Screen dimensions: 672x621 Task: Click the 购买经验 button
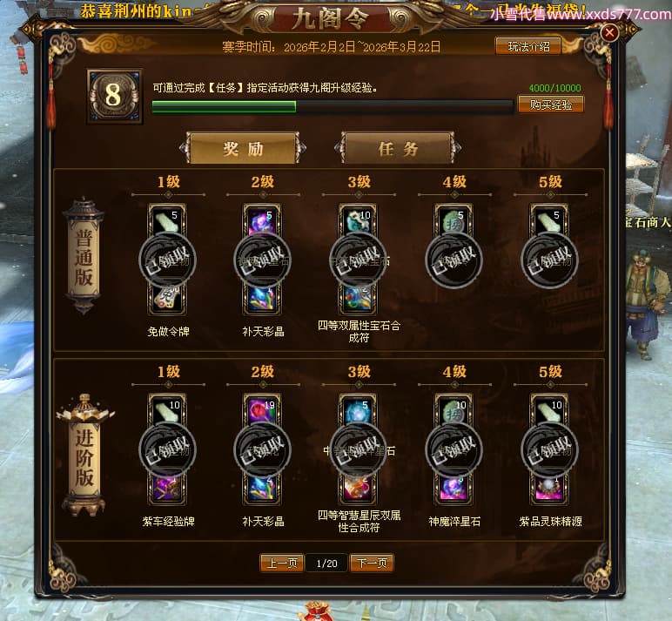point(551,105)
